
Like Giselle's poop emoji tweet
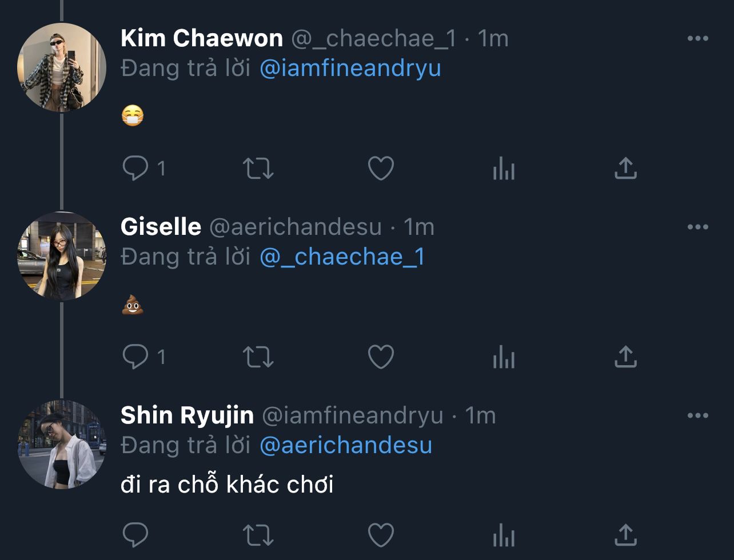point(381,357)
